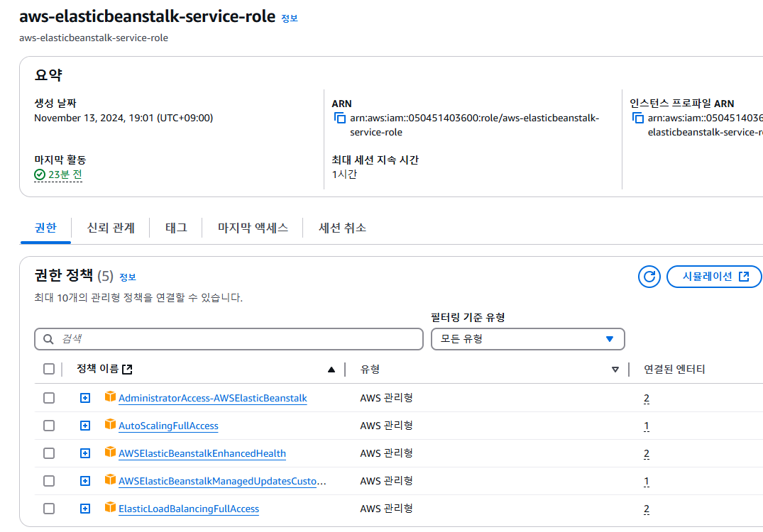Open the AWSElasticBeanstalkManagedUpdatesCusto policy link
The image size is (763, 532).
(222, 482)
